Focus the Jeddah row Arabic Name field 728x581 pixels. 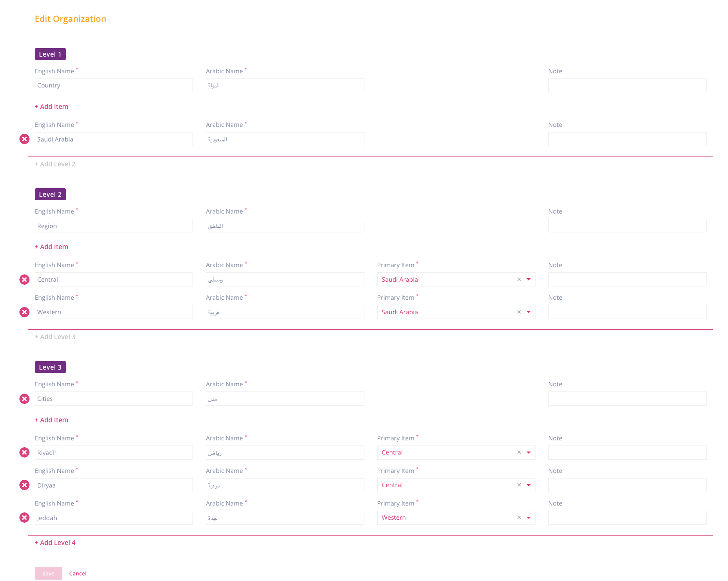point(285,518)
